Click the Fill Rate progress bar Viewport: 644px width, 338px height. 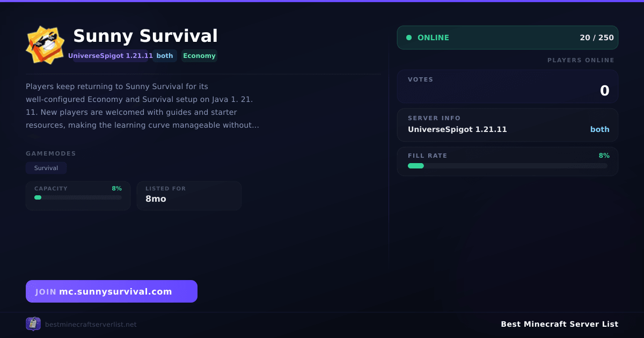point(508,166)
